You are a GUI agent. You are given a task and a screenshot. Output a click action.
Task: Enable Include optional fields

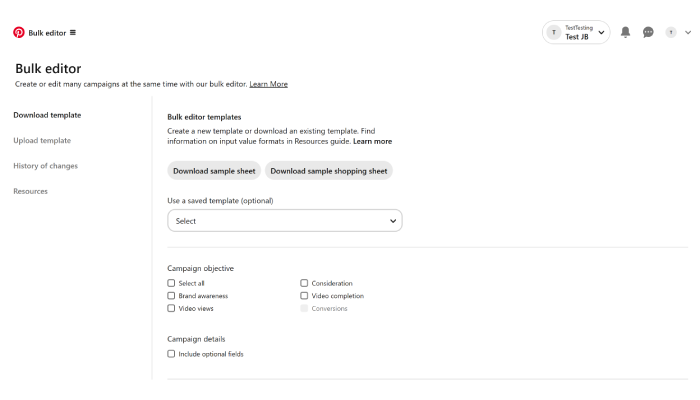(171, 354)
